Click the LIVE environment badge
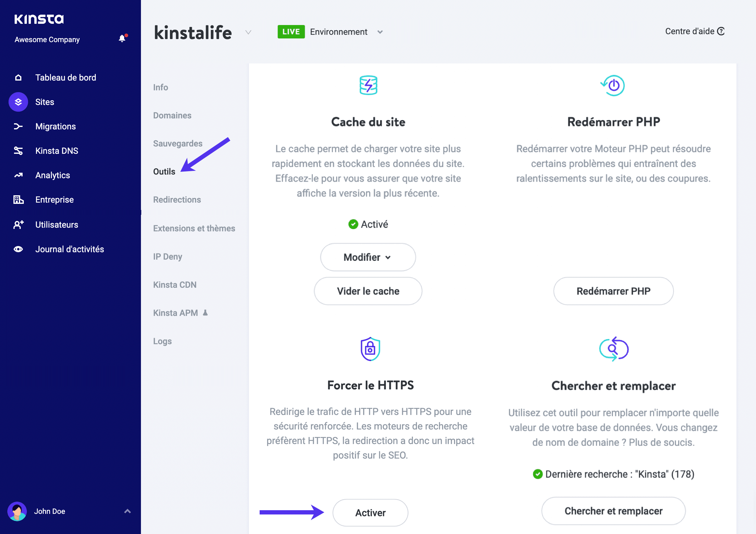This screenshot has height=534, width=756. click(291, 32)
